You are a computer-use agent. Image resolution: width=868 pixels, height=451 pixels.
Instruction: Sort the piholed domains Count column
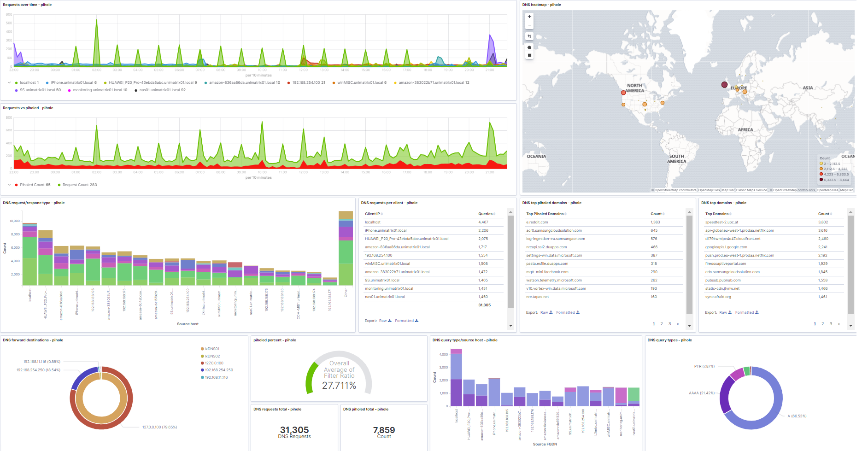pyautogui.click(x=657, y=214)
